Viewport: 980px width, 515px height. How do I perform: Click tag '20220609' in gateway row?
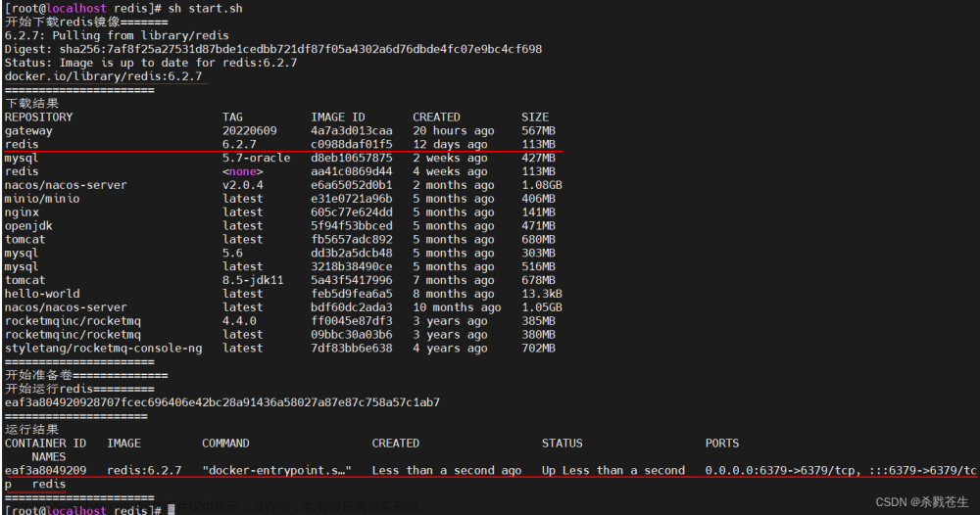[249, 130]
